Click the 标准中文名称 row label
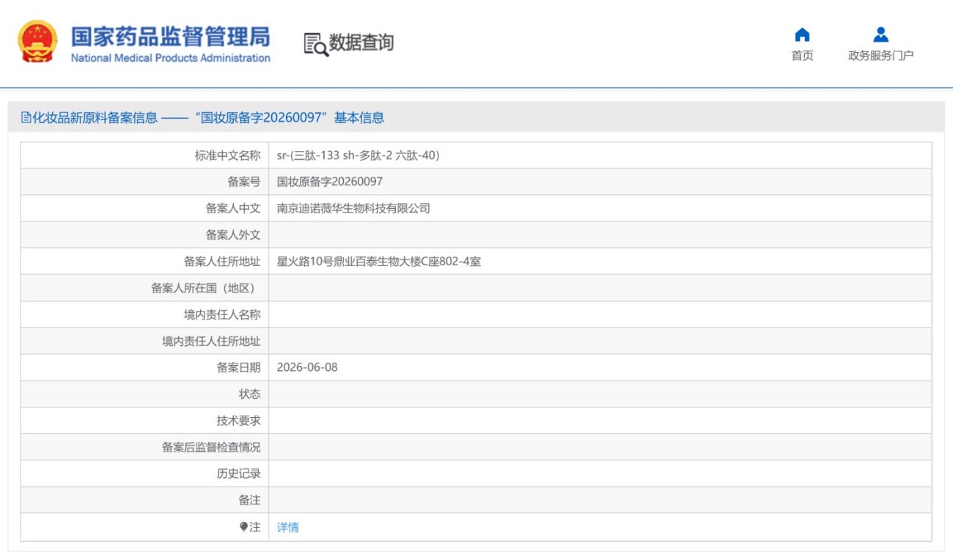Screen dimensions: 953x560 pos(227,155)
